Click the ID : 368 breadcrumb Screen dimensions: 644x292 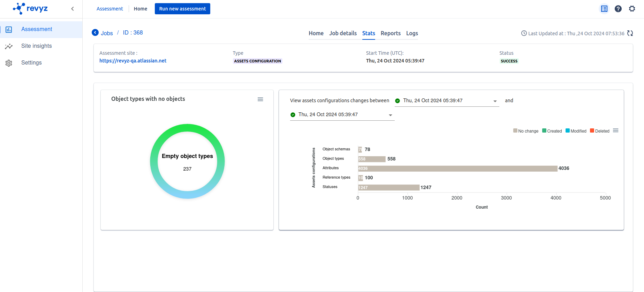point(133,32)
